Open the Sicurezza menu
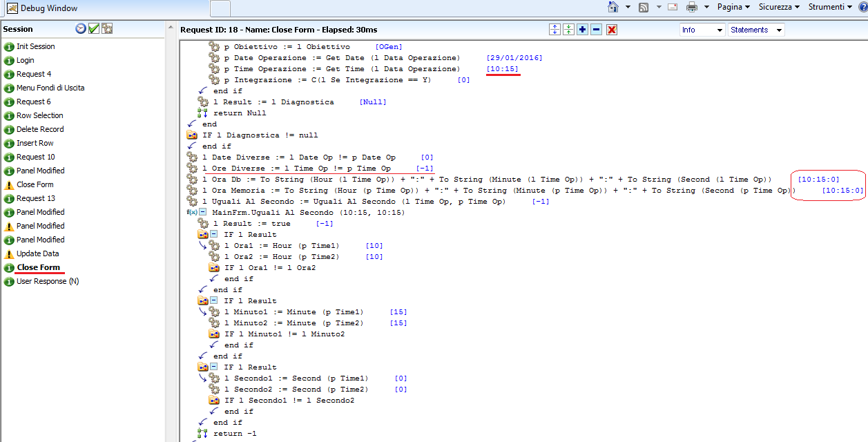This screenshot has width=868, height=442. [x=779, y=7]
